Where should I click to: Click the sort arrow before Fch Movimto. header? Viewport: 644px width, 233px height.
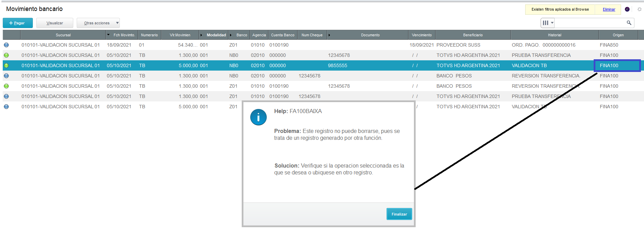point(109,35)
